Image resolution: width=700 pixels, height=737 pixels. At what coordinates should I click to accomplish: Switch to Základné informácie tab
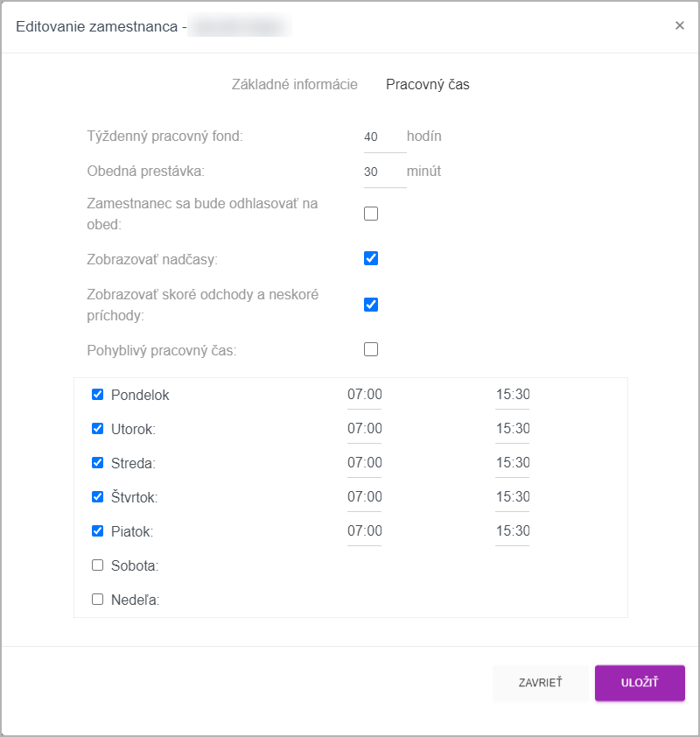click(295, 84)
